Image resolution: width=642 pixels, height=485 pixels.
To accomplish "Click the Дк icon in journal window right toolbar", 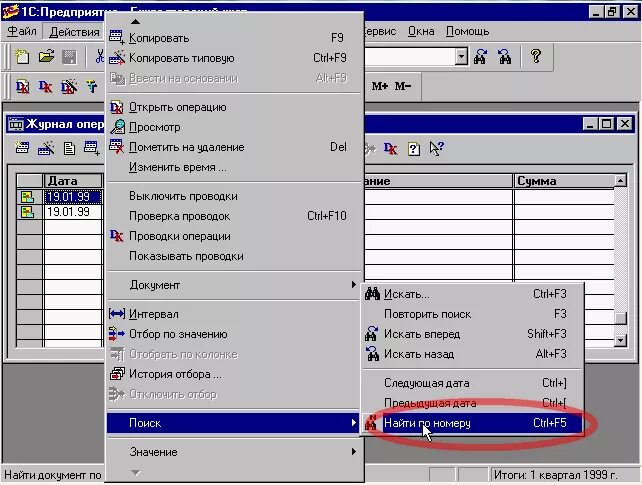I will click(391, 148).
